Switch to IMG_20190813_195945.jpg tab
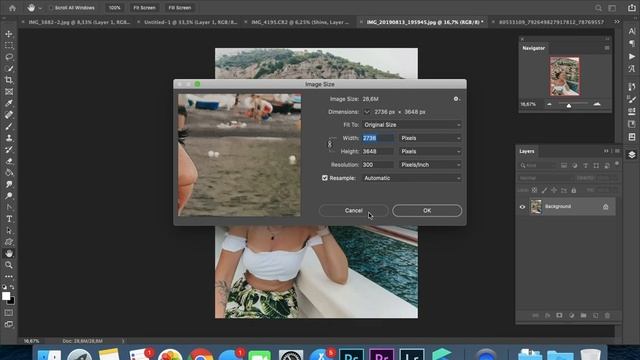 point(424,22)
